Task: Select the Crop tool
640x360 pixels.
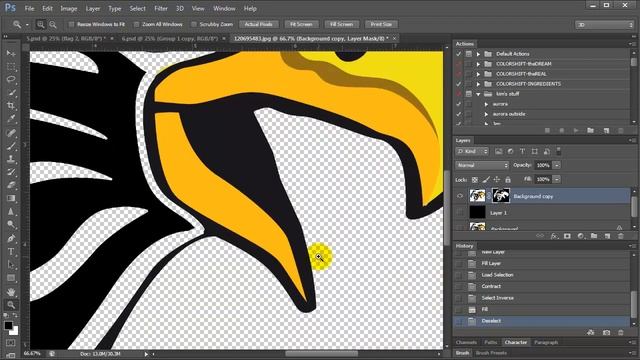Action: [11, 106]
